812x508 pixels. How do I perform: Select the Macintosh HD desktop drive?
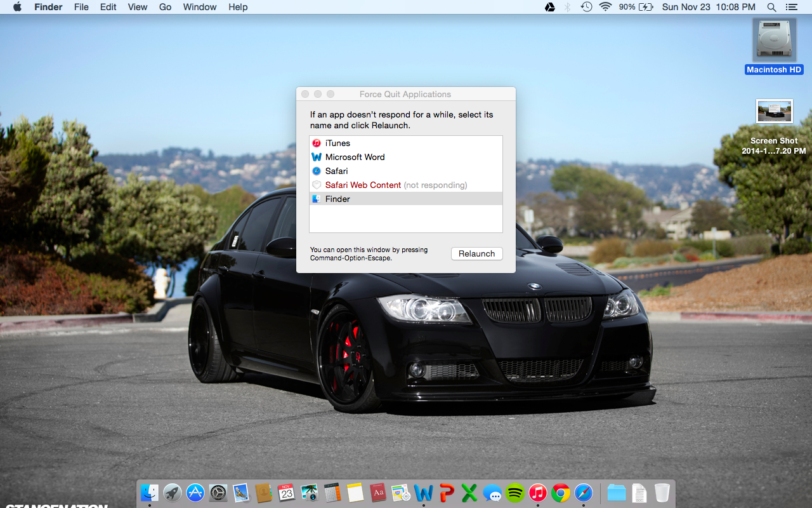774,46
